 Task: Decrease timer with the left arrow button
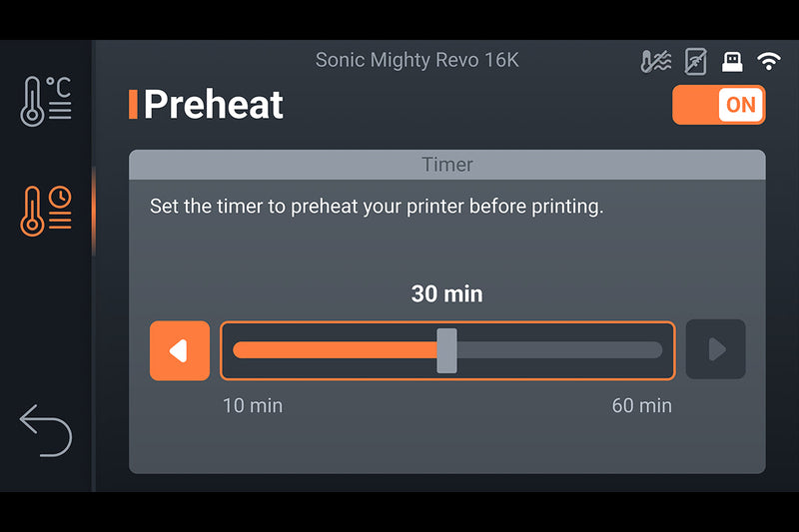click(180, 350)
